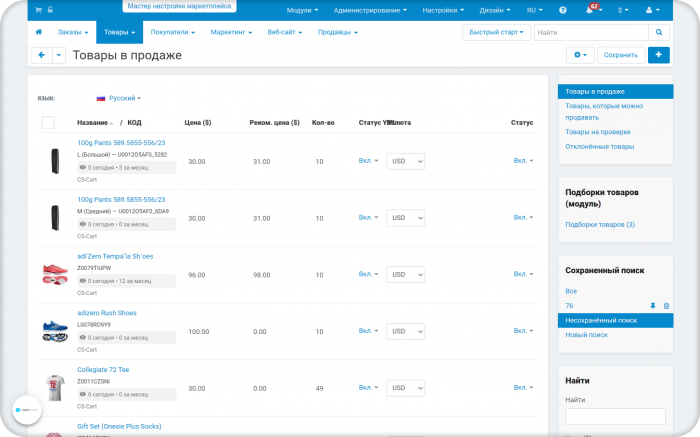Change right status Вкл. for adizero Rush Shoes

(x=523, y=331)
